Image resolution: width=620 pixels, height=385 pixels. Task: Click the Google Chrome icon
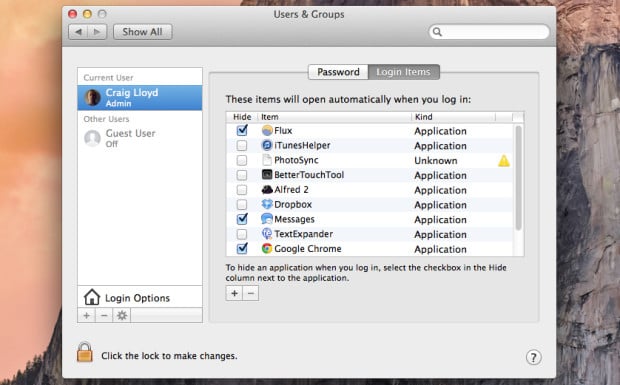(267, 249)
